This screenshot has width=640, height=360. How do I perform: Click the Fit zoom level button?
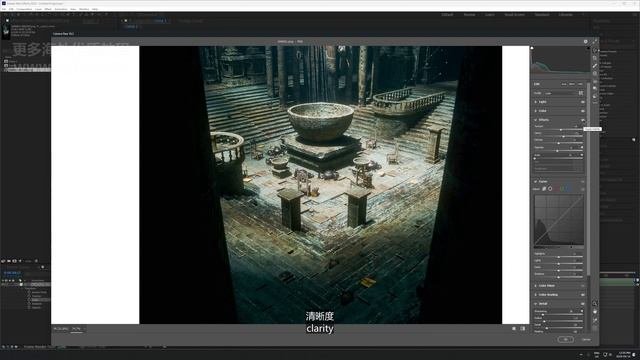pyautogui.click(x=60, y=329)
